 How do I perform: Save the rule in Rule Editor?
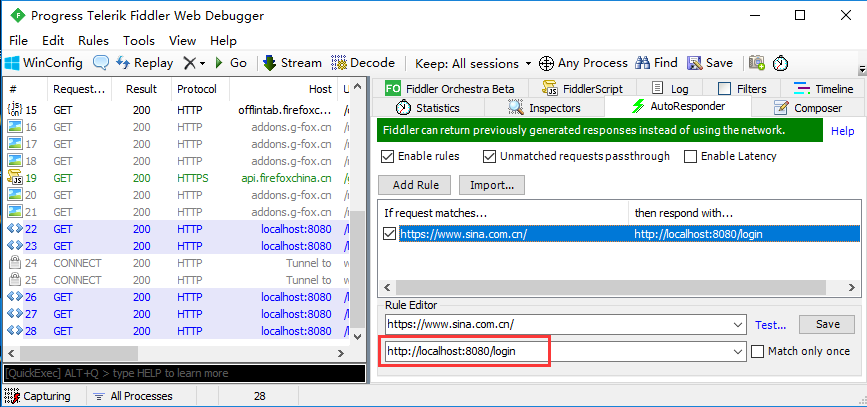pos(827,324)
